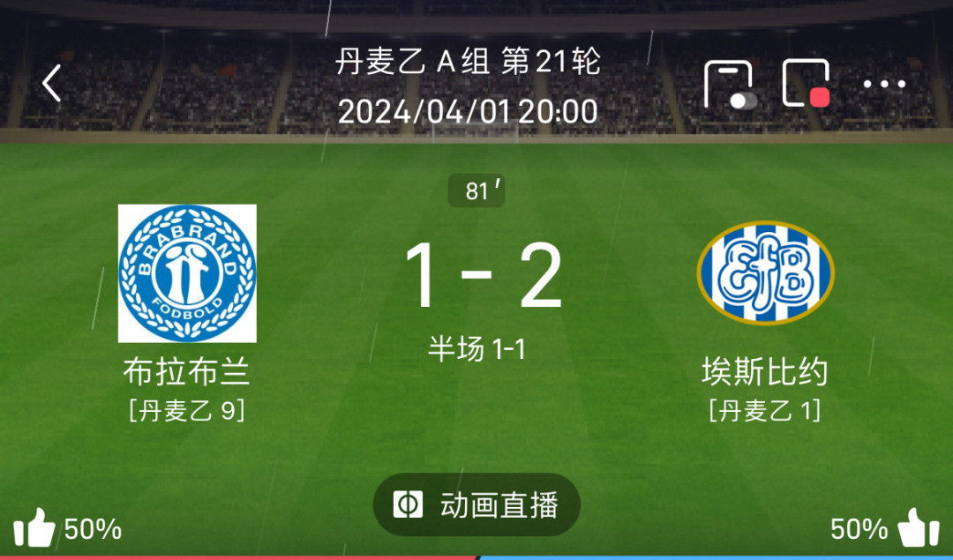Open league title 丹麦乙 A组 第21轮
Screen dimensions: 953x560
468,62
